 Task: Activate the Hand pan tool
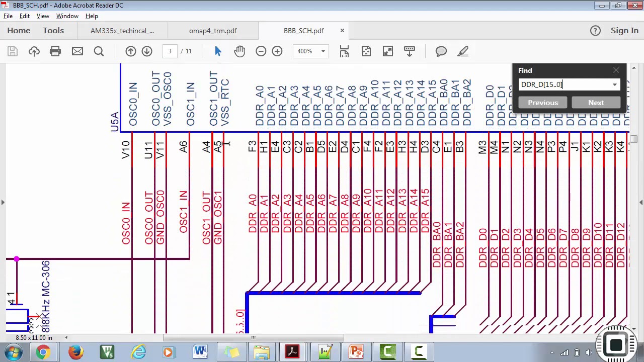(x=239, y=51)
